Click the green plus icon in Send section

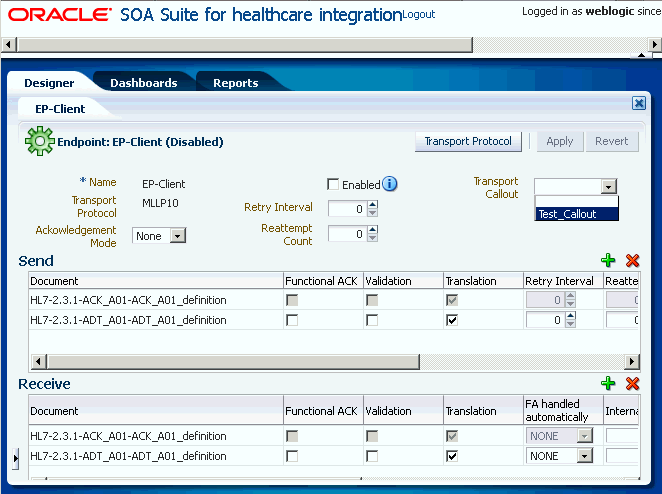[x=608, y=261]
